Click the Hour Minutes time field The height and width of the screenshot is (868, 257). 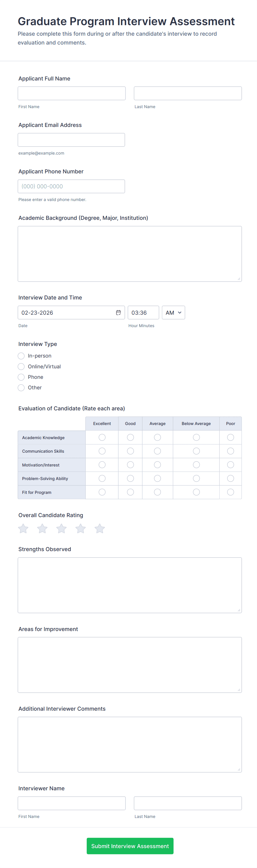pos(143,313)
